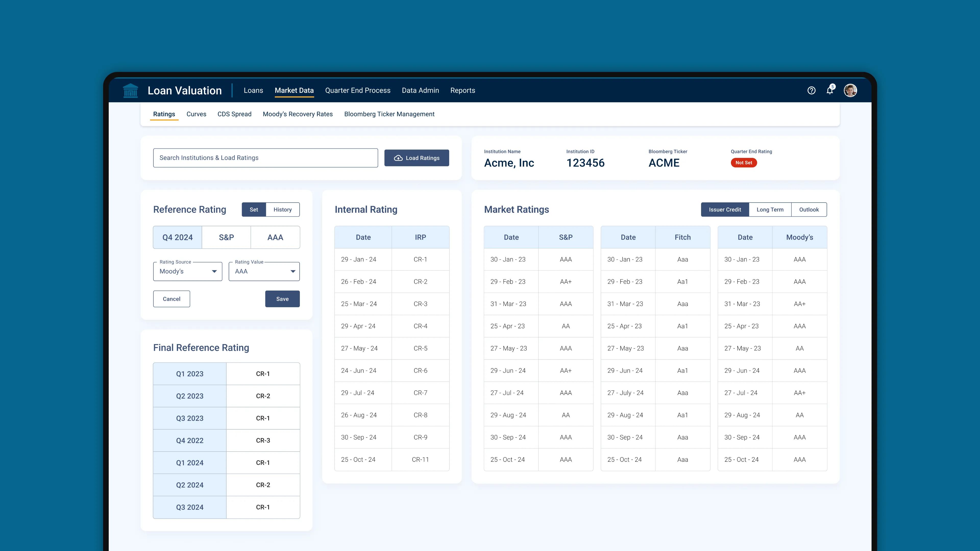Toggle Reference Rating to History view
This screenshot has width=980, height=551.
click(282, 209)
